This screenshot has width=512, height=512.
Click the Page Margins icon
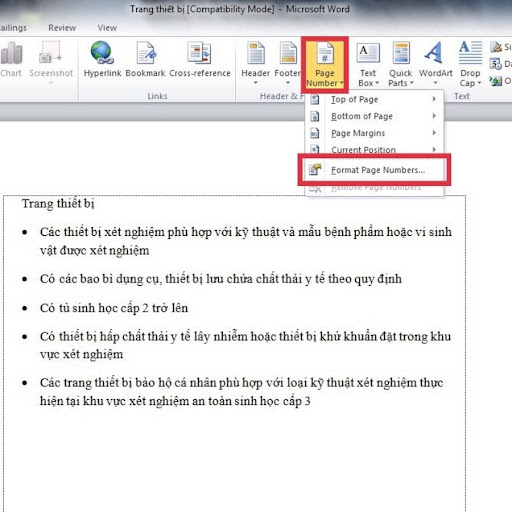[x=315, y=133]
